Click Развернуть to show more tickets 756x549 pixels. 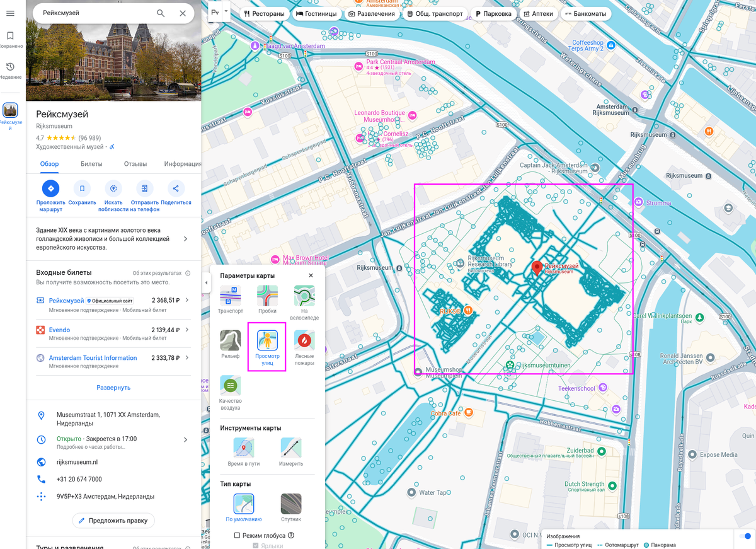coord(113,388)
